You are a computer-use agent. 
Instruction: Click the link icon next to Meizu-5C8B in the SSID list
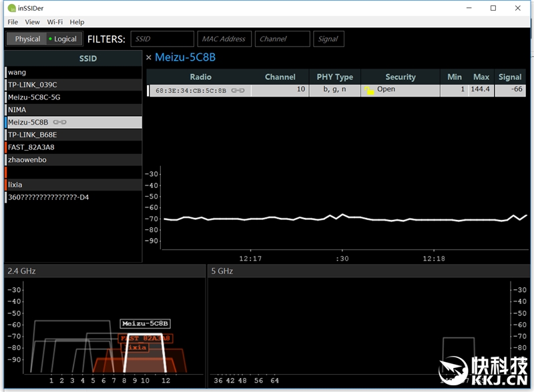(60, 123)
